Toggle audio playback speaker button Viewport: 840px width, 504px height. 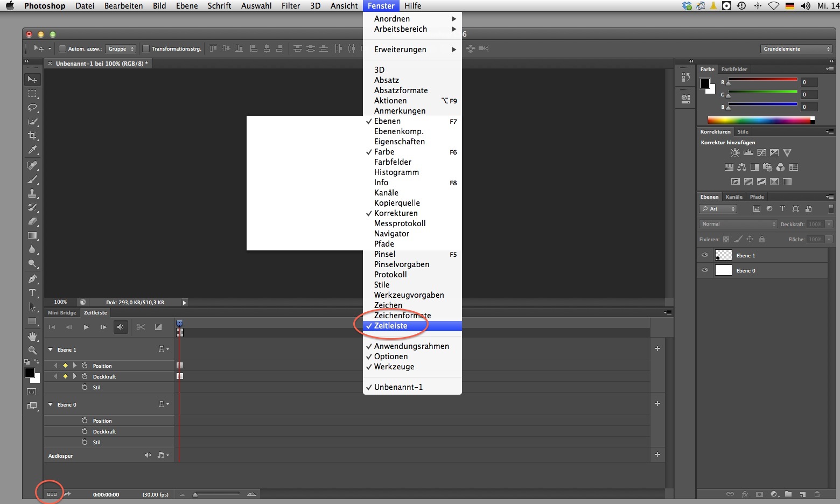coord(121,327)
